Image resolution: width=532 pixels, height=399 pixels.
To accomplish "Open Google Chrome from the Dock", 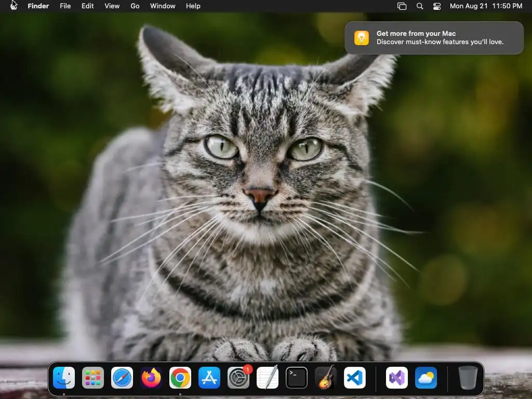I will [x=180, y=378].
